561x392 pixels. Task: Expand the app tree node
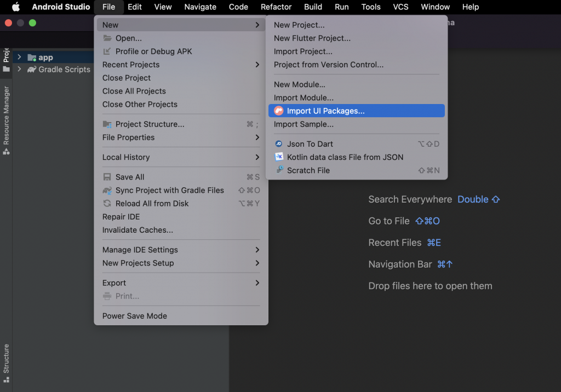(19, 57)
